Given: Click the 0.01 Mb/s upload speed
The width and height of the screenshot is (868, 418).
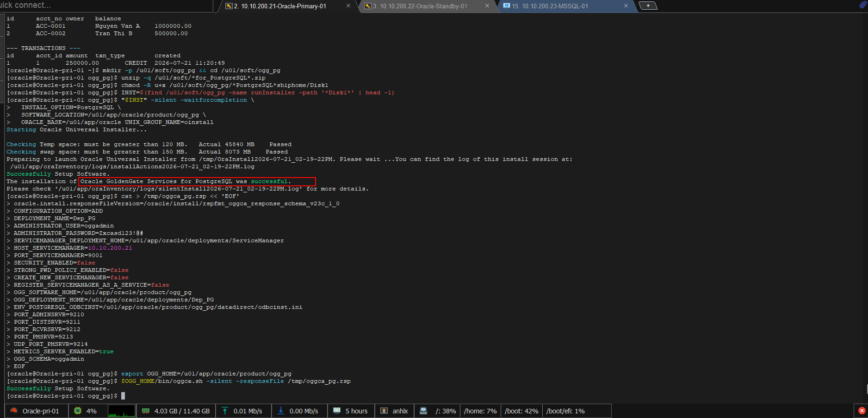Looking at the screenshot, I should click(248, 411).
